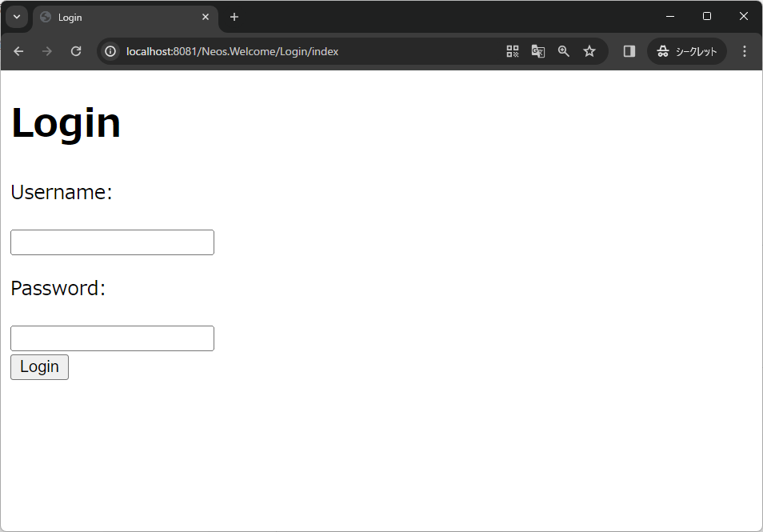Click the Login page heading
This screenshot has width=763, height=532.
(x=66, y=124)
